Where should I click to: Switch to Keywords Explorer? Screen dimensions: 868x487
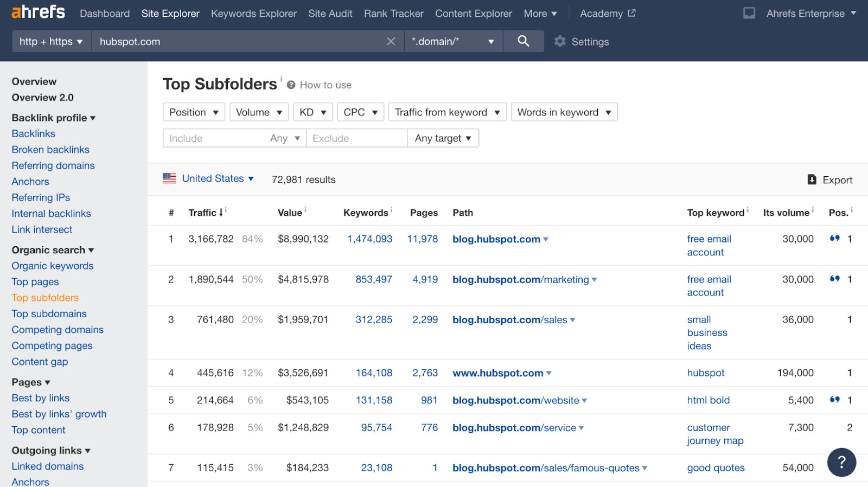(254, 14)
